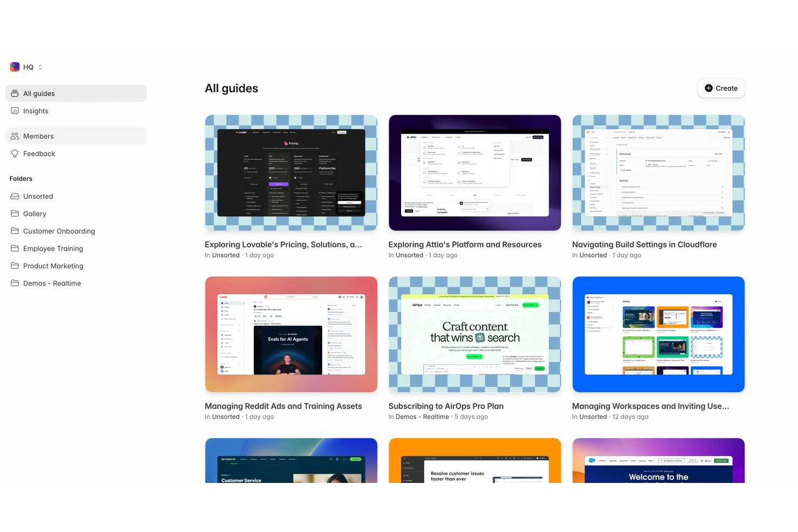Open the Demos - Realtime folder
The width and height of the screenshot is (798, 532).
(x=76, y=283)
